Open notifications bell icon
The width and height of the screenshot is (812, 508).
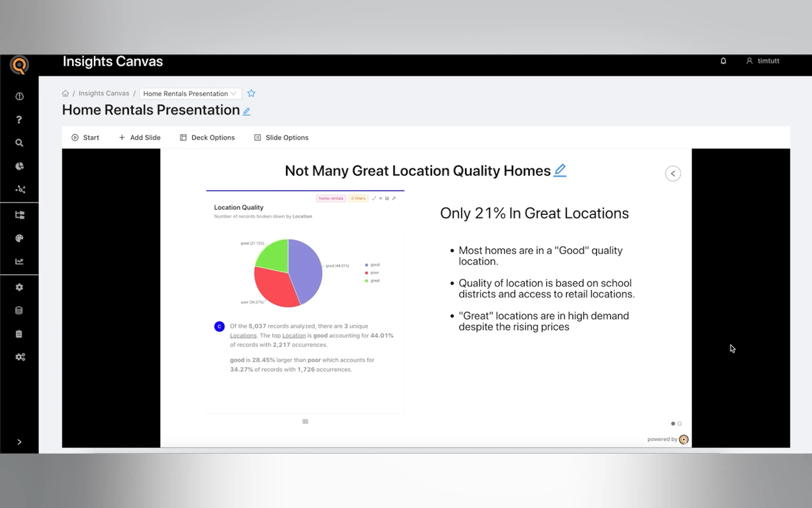723,61
